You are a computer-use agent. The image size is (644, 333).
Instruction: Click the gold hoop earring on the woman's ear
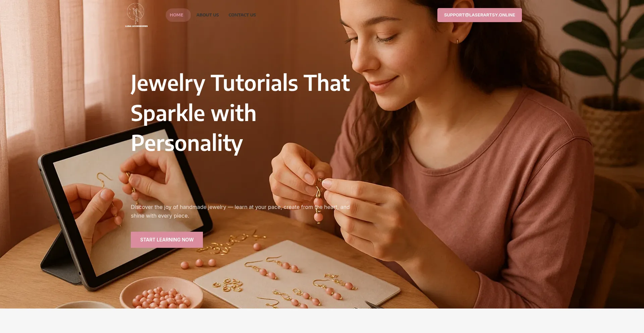pos(457,42)
